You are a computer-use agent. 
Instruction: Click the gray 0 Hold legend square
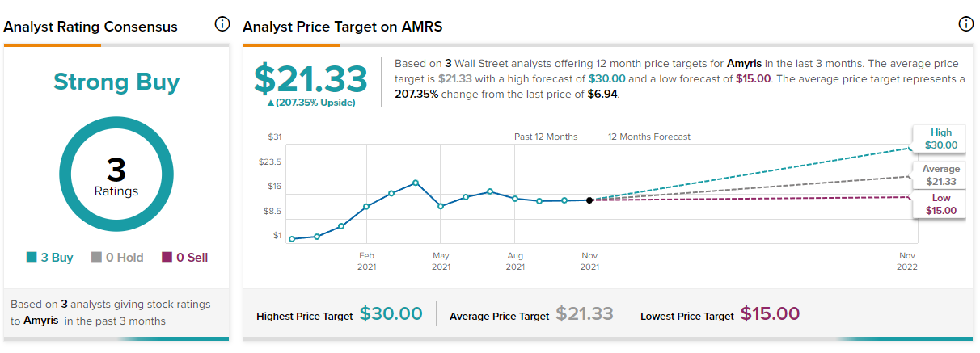[96, 258]
